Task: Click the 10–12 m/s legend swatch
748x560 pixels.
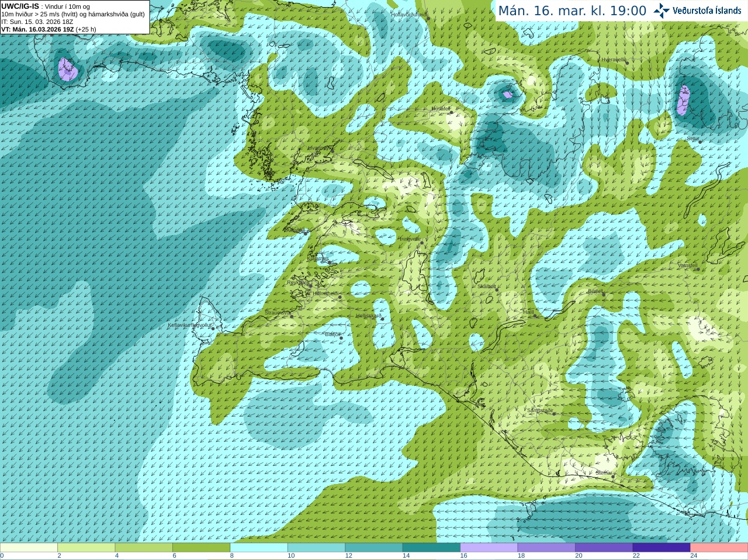Action: click(316, 548)
